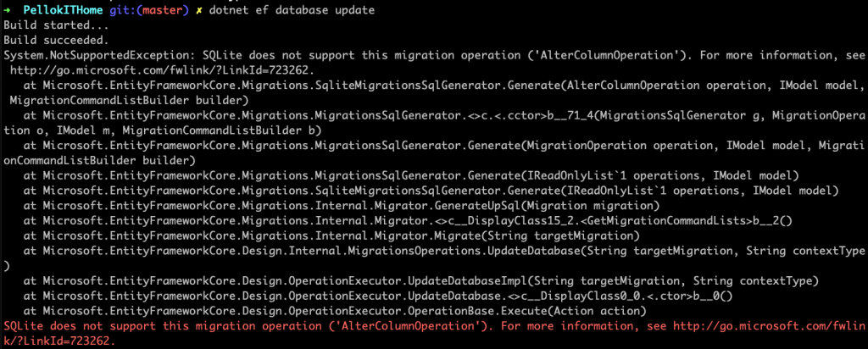Click the UpdateDatabase.<>c__DisplayClass0_0 stack line
Image resolution: width=868 pixels, height=349 pixels.
(x=378, y=296)
